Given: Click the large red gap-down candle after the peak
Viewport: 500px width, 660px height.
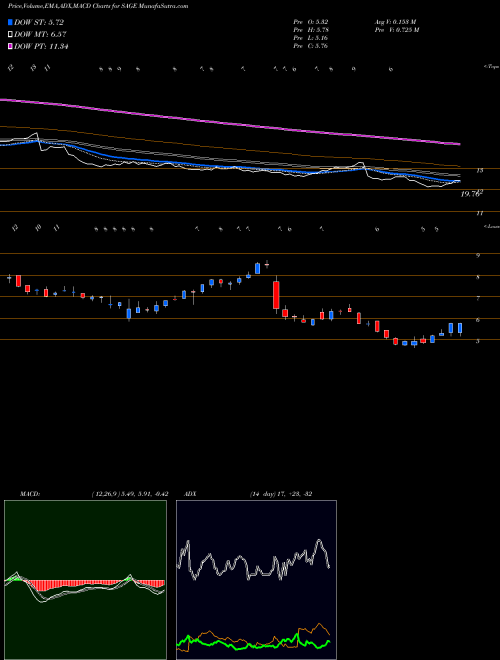Looking at the screenshot, I should 276,295.
